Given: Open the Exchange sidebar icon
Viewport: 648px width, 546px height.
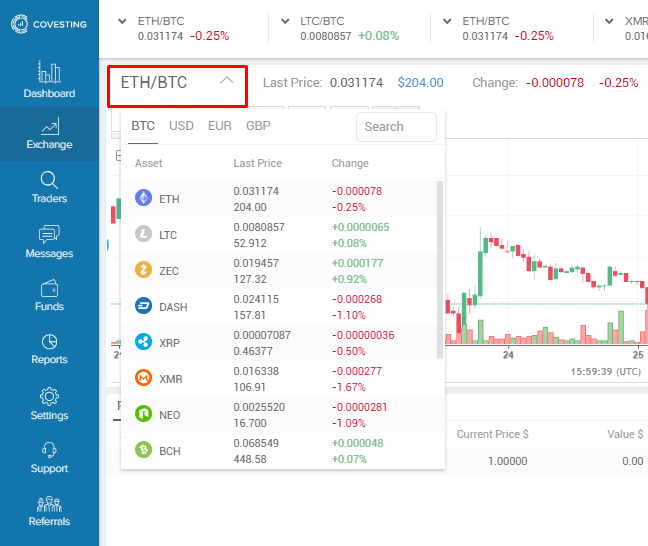Looking at the screenshot, I should coord(50,126).
